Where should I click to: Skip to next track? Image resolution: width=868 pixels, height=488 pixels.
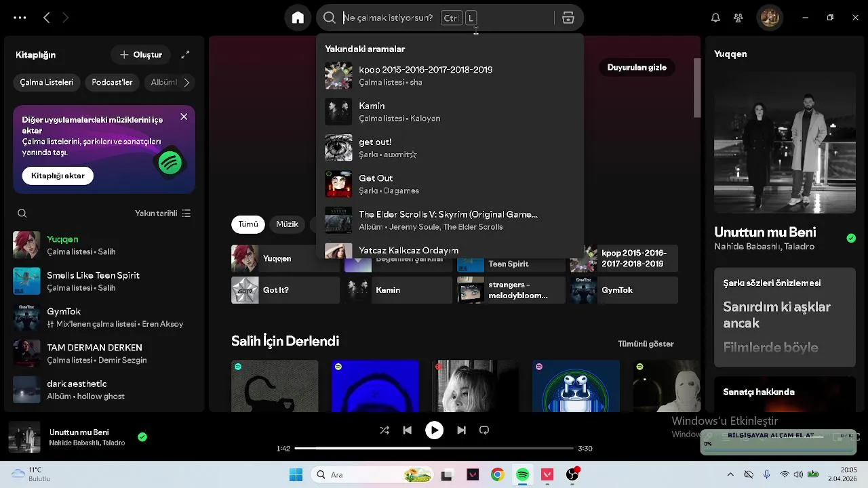[x=461, y=430]
